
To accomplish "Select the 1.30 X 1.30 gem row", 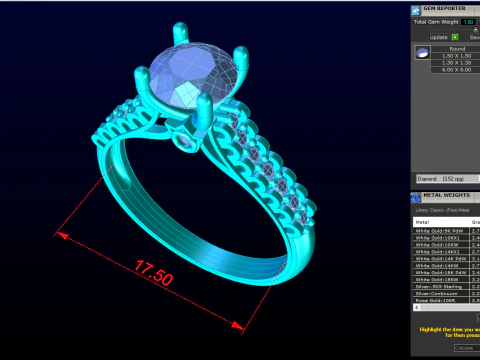I will (x=456, y=63).
